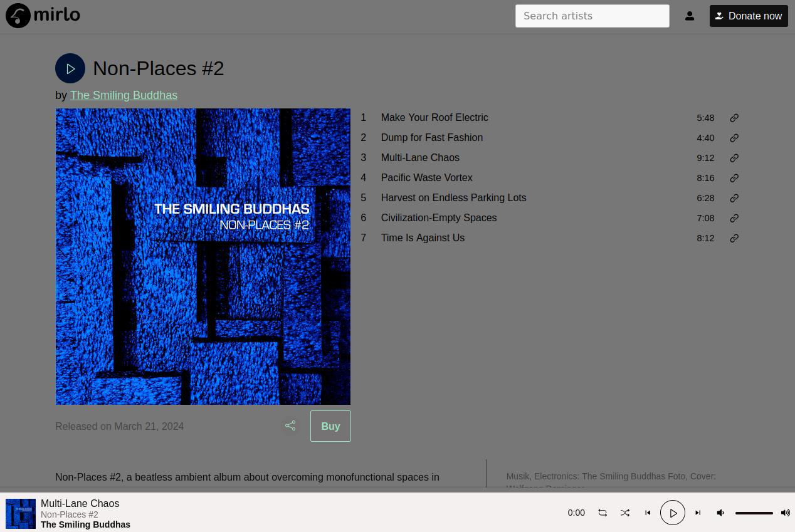This screenshot has width=795, height=532.
Task: Copy link for Make Your Roof Electric
Action: point(734,118)
